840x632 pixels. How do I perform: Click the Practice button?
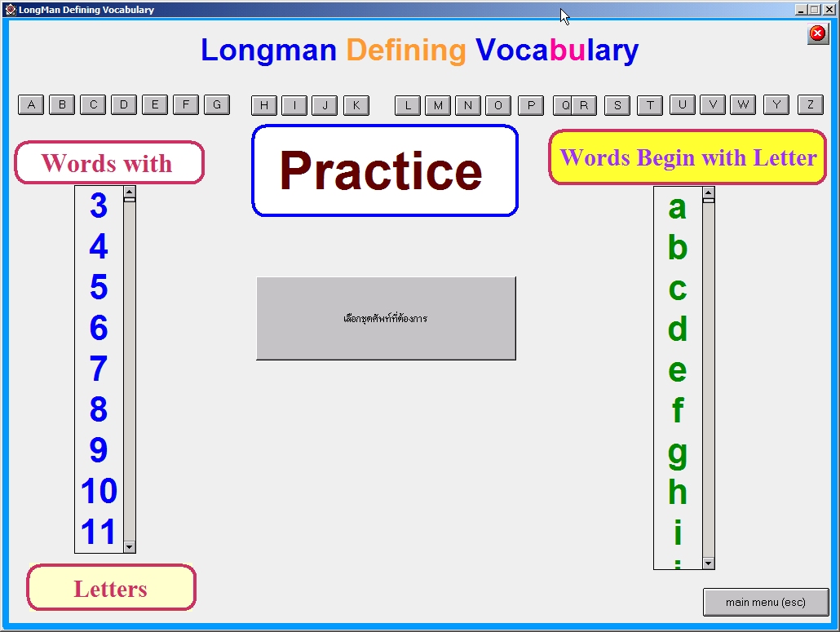tap(384, 170)
